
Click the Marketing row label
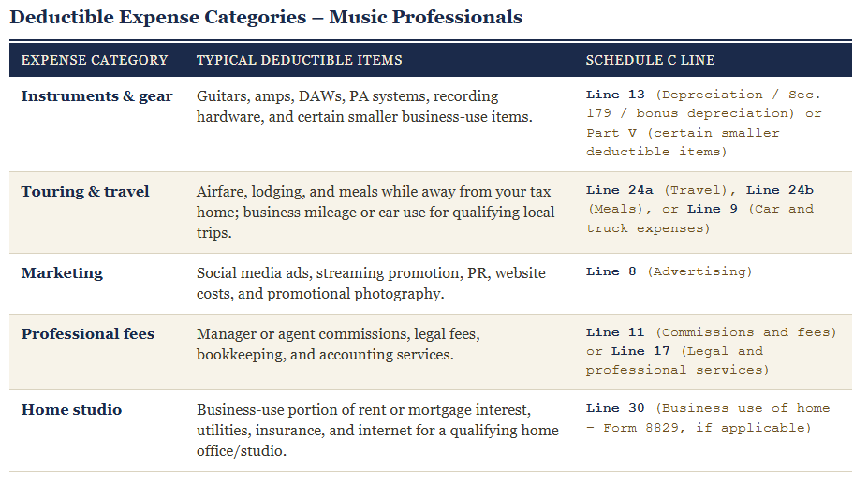pos(62,273)
